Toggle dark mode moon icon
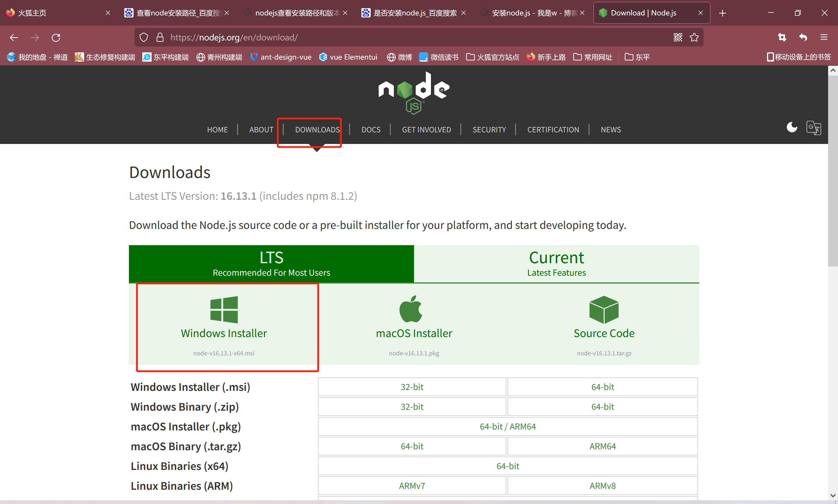838x504 pixels. click(791, 127)
